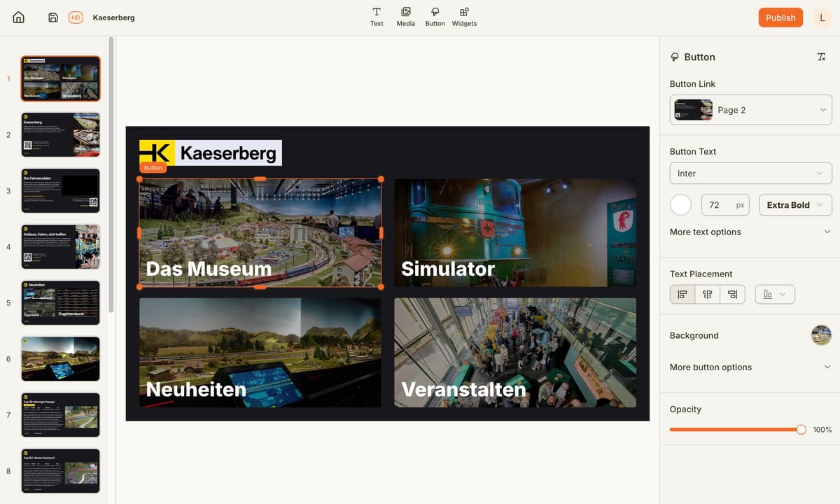Viewport: 840px width, 504px height.
Task: Select page 3 thumbnail in sidebar
Action: pos(60,190)
